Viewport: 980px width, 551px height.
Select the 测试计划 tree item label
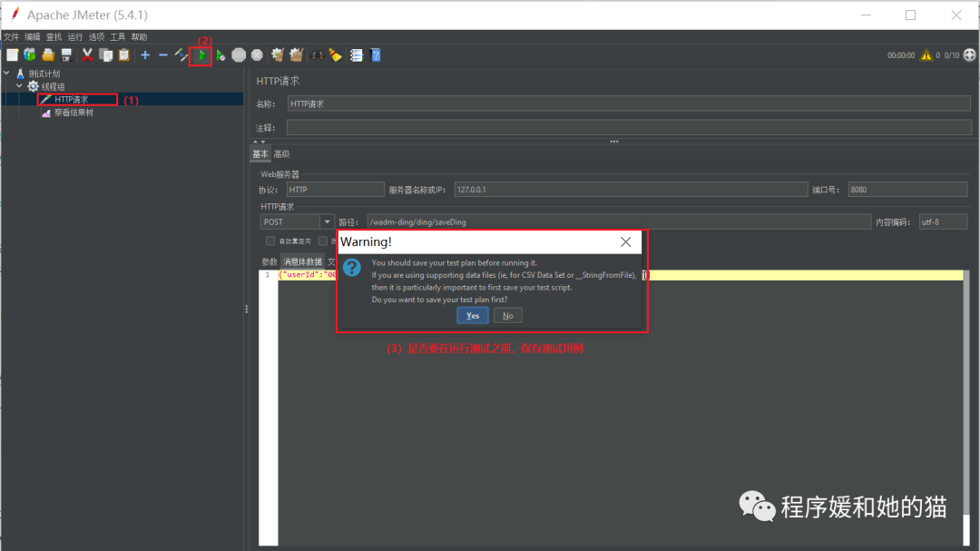coord(44,74)
